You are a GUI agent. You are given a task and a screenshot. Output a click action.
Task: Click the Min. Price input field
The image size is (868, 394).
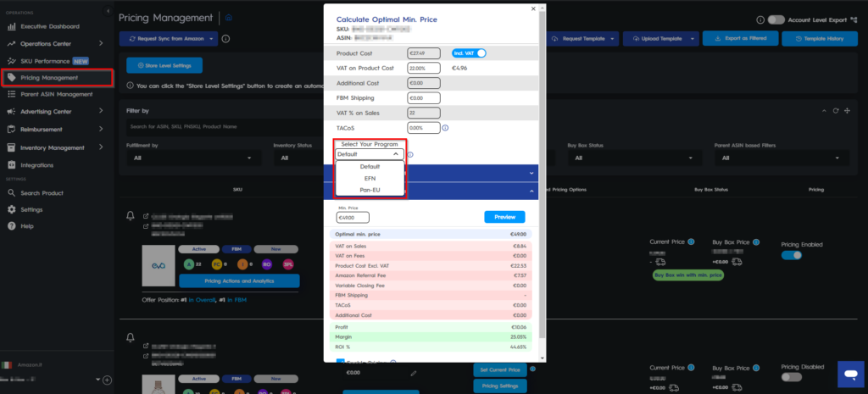(x=353, y=218)
